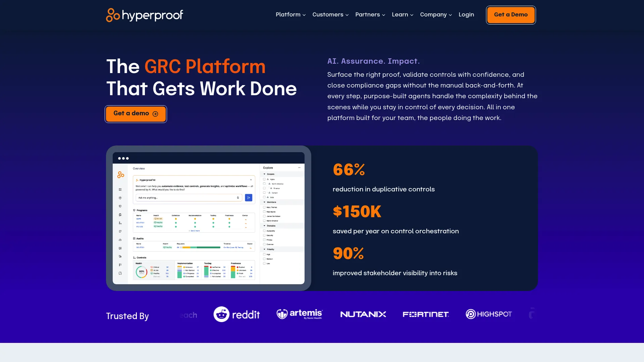Open the PCI DSS program link
Screen dimensions: 644x362
pyautogui.click(x=140, y=227)
